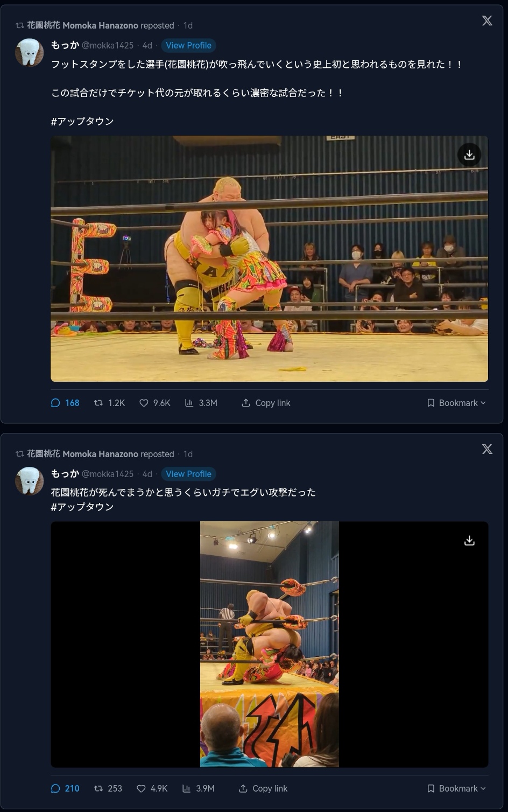Repost the tweet with 253 reposts
The height and width of the screenshot is (812, 508).
108,788
